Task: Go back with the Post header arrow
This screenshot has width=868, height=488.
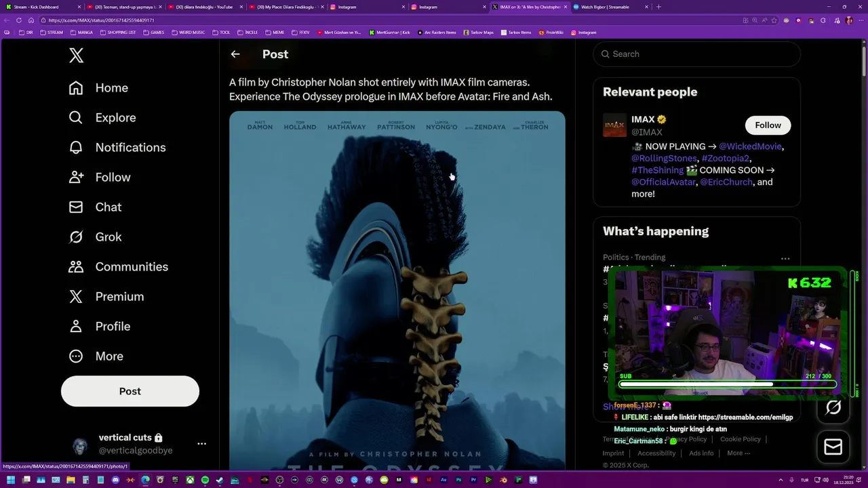Action: (235, 54)
